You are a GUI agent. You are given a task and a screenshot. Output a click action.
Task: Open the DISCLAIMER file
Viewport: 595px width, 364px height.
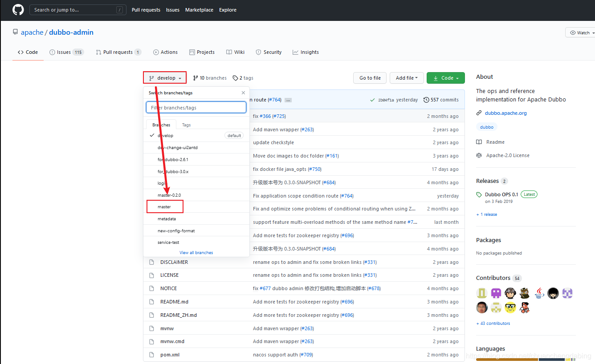174,262
